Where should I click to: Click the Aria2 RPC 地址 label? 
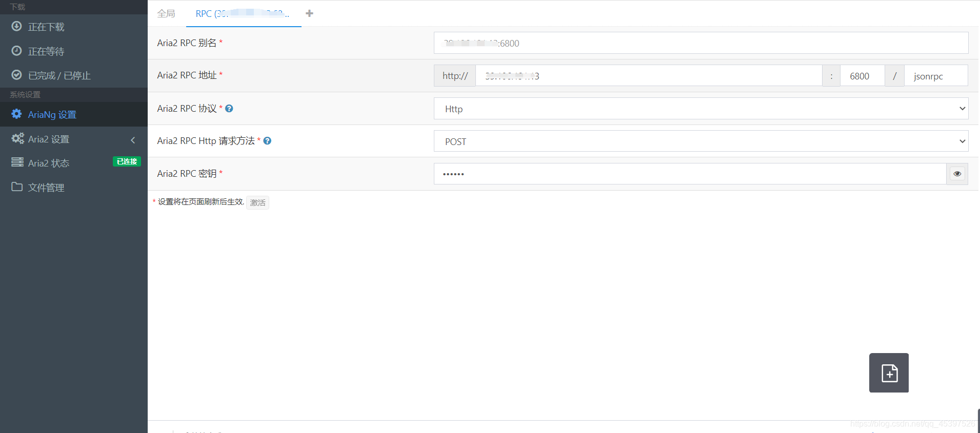187,75
